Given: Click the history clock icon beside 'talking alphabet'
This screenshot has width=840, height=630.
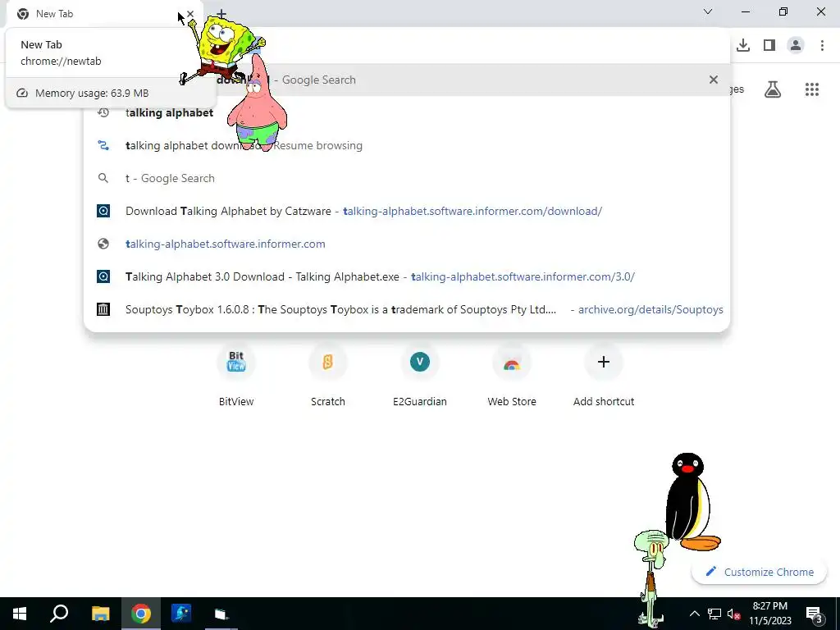Looking at the screenshot, I should (103, 112).
